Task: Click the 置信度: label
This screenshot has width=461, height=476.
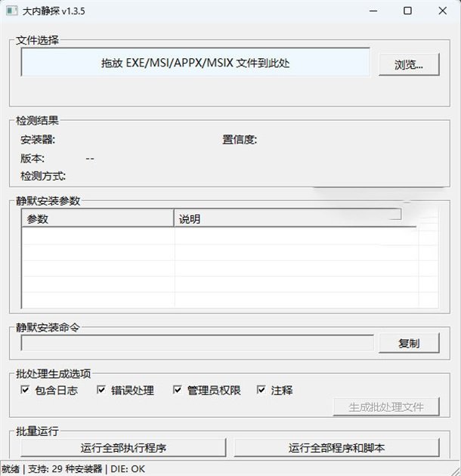Action: click(240, 140)
